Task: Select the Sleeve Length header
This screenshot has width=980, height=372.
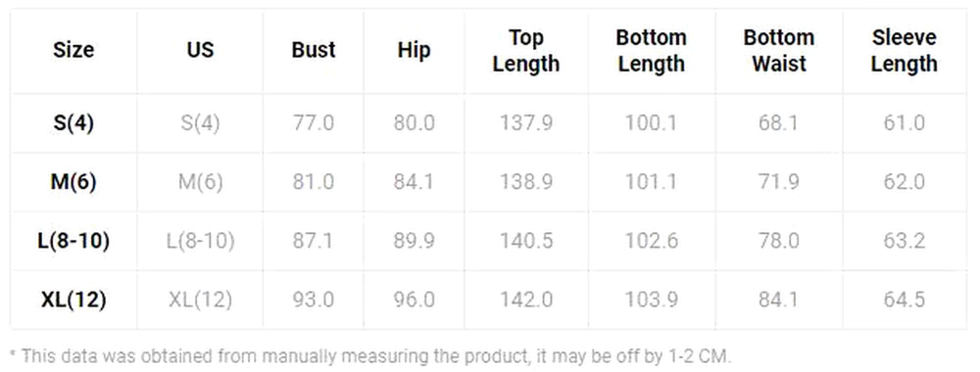Action: coord(905,51)
